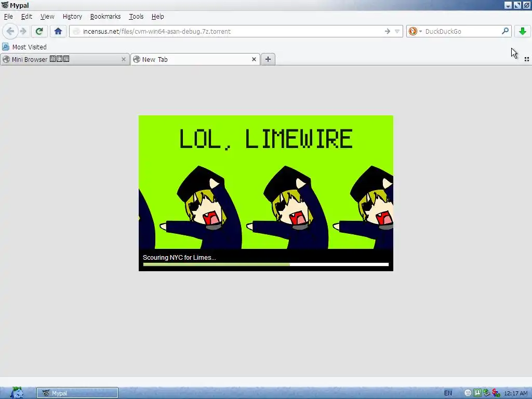The height and width of the screenshot is (399, 532).
Task: Click the red S tray icon
Action: pos(496,393)
